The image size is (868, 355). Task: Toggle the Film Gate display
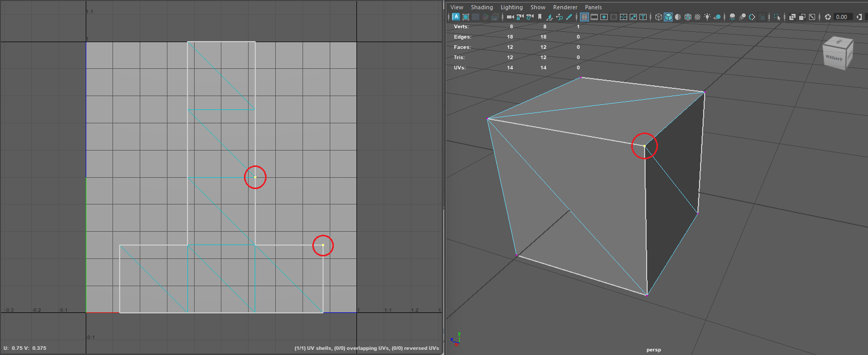pos(594,17)
